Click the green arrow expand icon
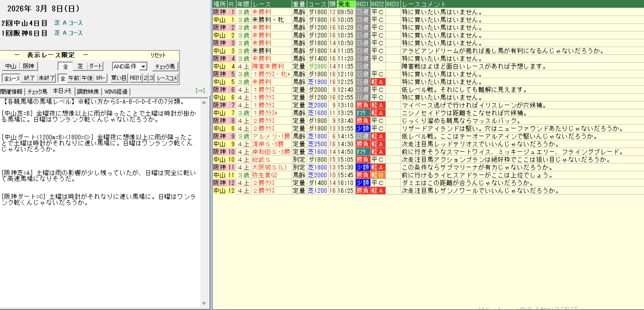 pos(200,91)
